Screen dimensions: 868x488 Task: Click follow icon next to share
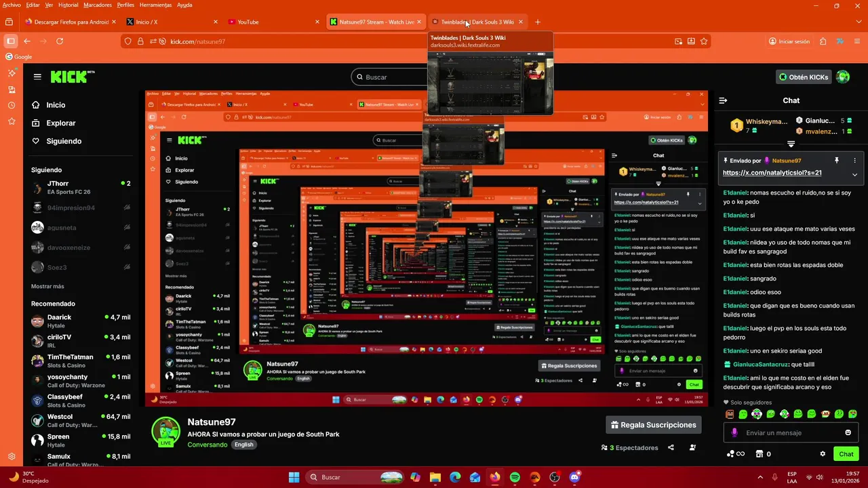point(692,447)
